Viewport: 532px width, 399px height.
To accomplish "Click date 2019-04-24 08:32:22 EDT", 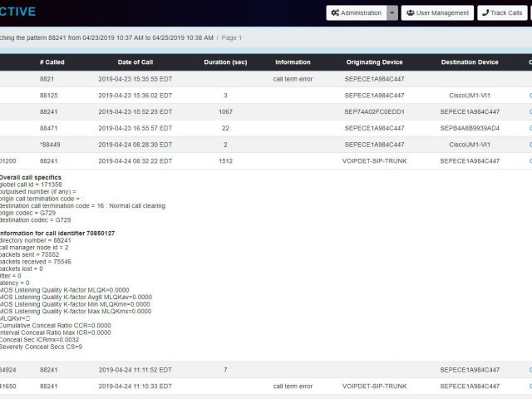I will click(x=135, y=160).
